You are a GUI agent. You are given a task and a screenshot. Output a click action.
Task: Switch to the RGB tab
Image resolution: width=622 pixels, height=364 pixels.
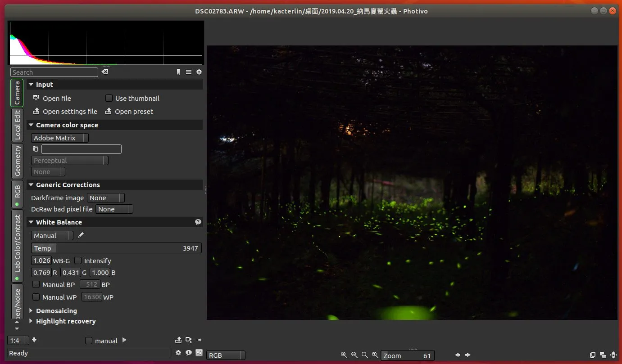point(17,194)
